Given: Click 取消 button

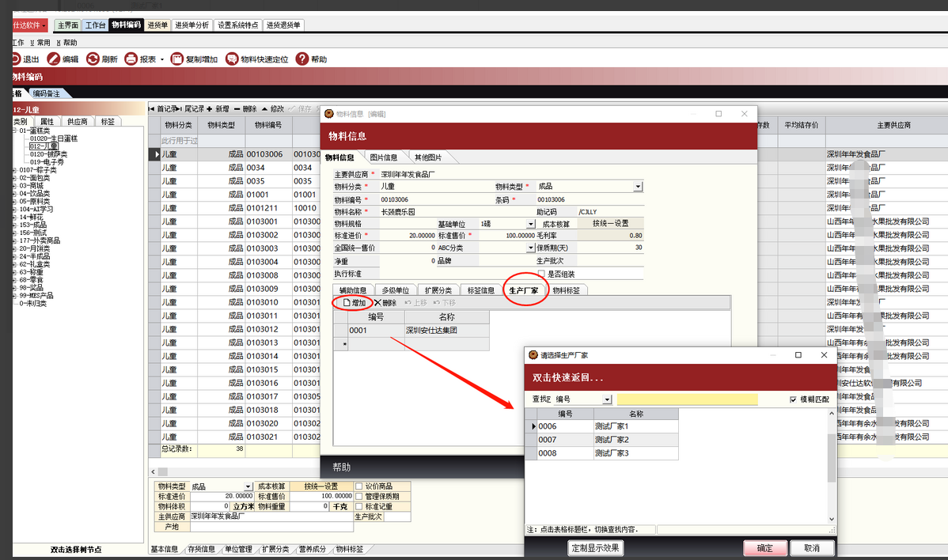Looking at the screenshot, I should (812, 548).
